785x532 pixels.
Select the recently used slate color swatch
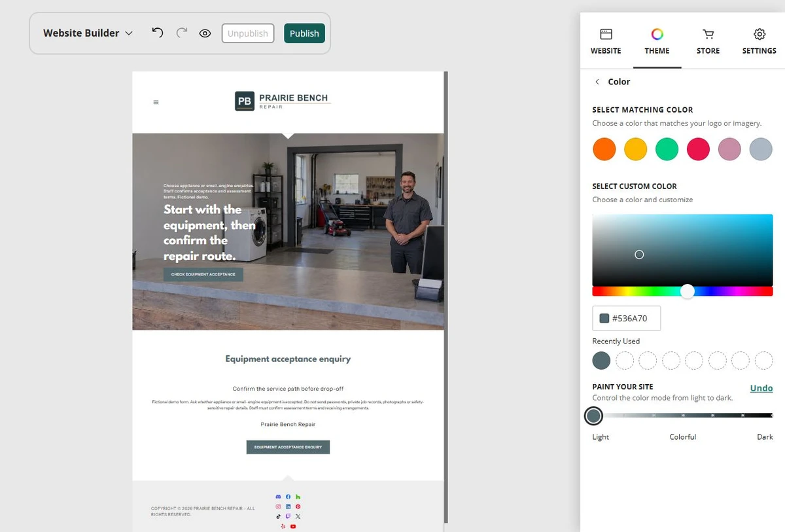coord(601,361)
